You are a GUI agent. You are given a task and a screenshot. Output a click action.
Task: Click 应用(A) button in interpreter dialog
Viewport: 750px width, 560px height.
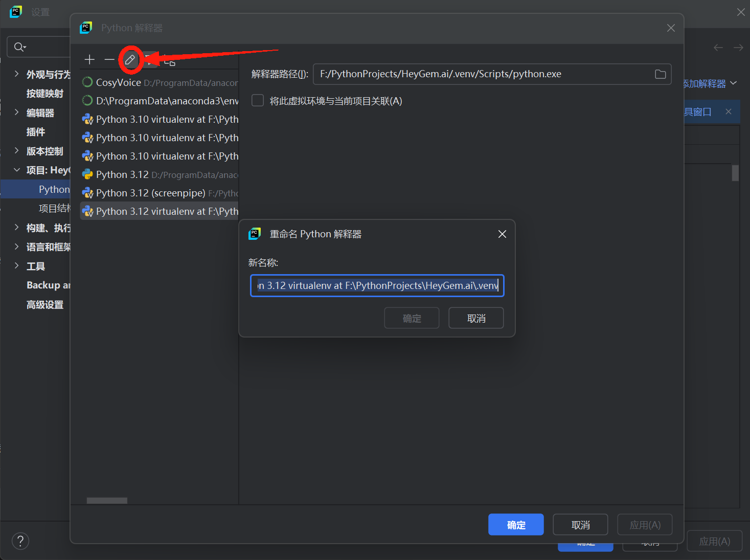click(645, 525)
